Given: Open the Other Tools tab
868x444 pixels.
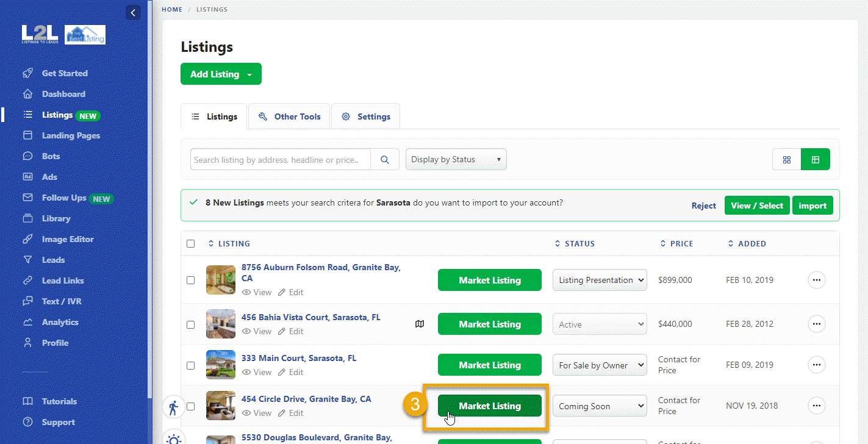Looking at the screenshot, I should pos(289,116).
